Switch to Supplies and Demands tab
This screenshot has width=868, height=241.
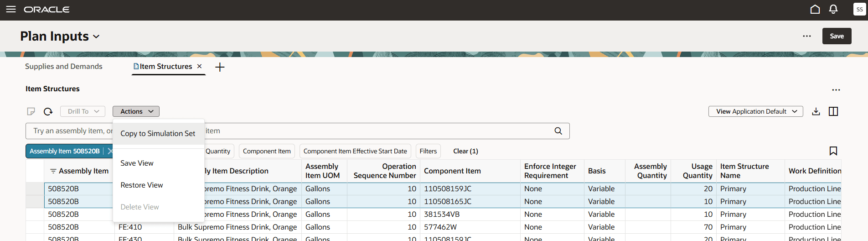pos(63,66)
